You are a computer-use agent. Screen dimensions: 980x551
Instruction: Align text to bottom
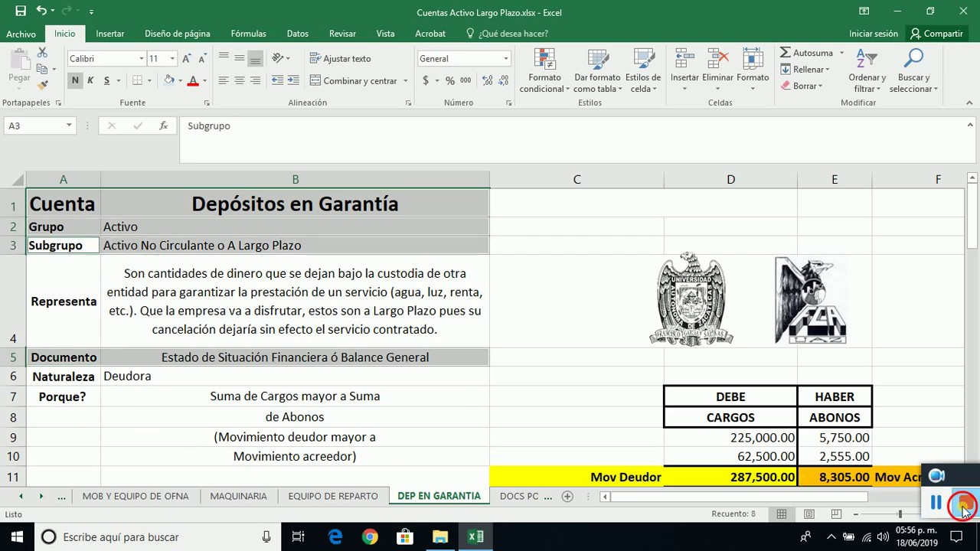click(x=256, y=58)
